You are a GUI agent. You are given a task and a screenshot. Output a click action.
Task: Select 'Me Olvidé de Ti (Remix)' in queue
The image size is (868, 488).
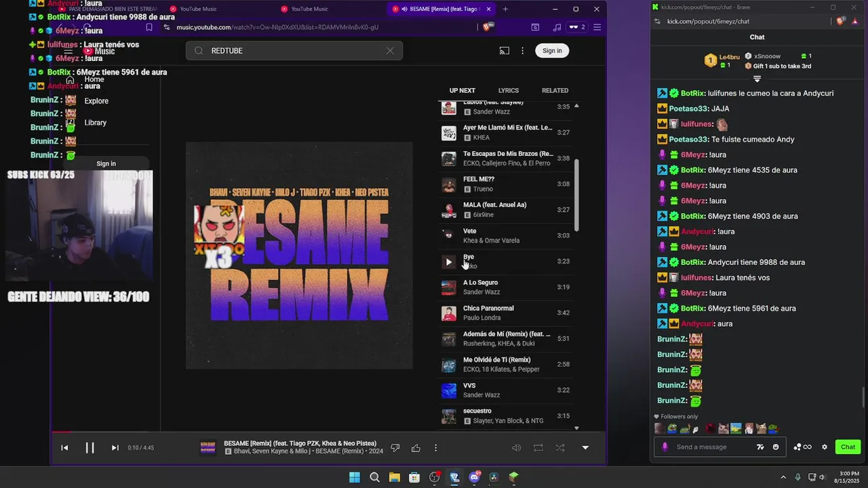click(505, 364)
